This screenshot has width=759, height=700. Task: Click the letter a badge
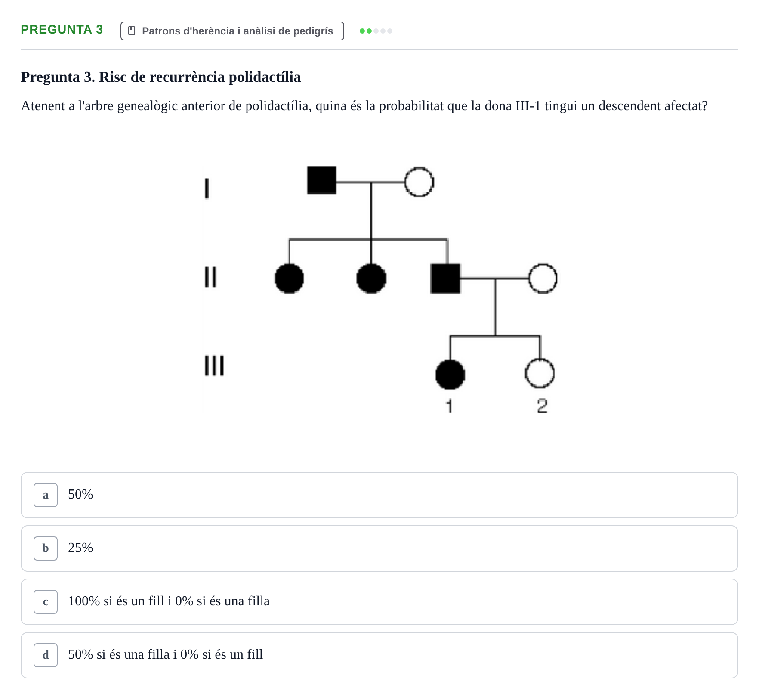46,495
